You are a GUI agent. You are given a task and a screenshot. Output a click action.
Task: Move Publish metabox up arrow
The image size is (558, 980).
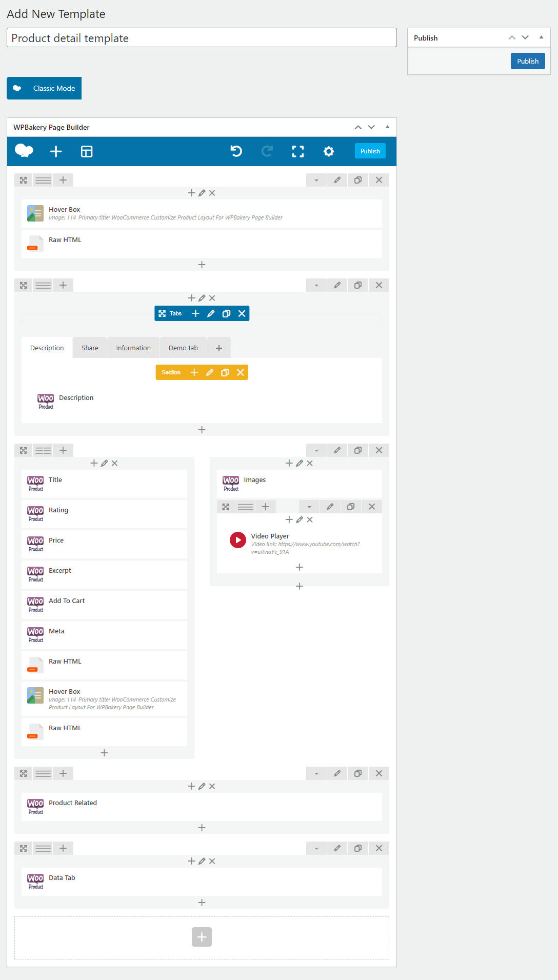[512, 37]
